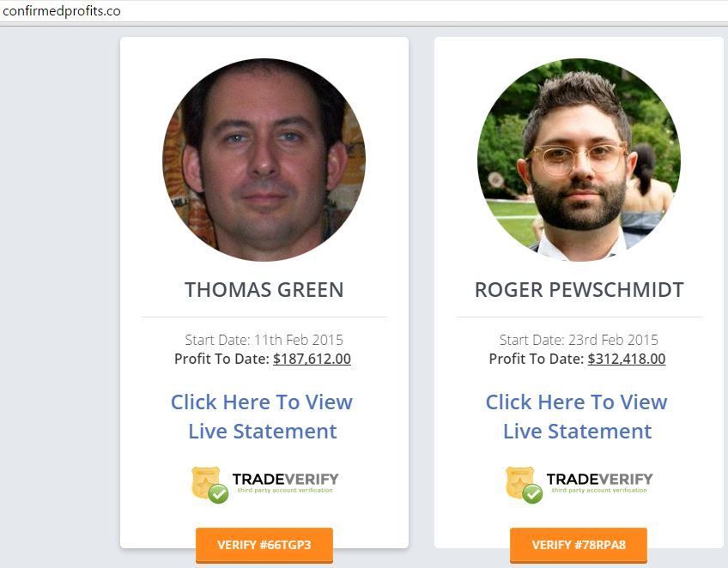Screen dimensions: 728x568
Task: Click the ROGER PEWSCHMIDT name heading
Action: pos(579,289)
